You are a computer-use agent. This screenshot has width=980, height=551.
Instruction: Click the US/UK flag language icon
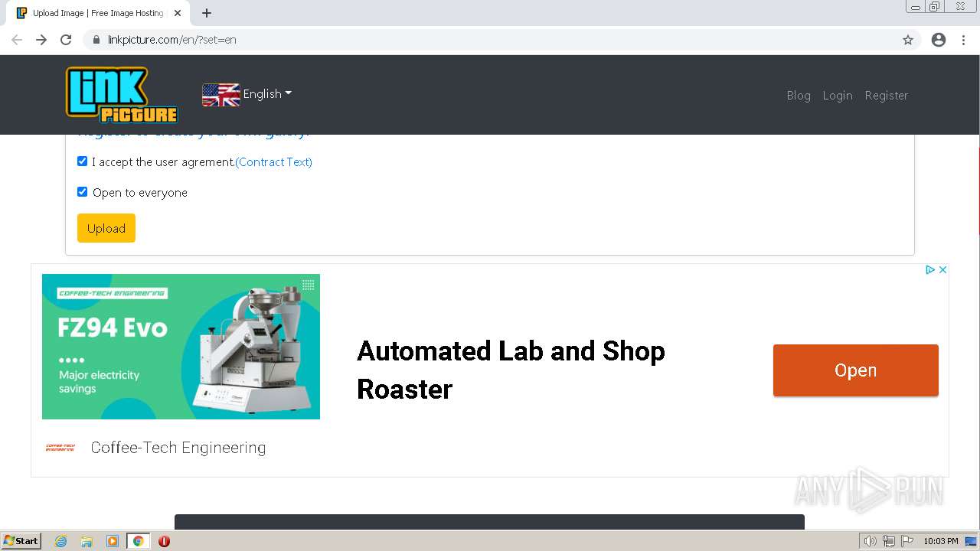(x=220, y=94)
